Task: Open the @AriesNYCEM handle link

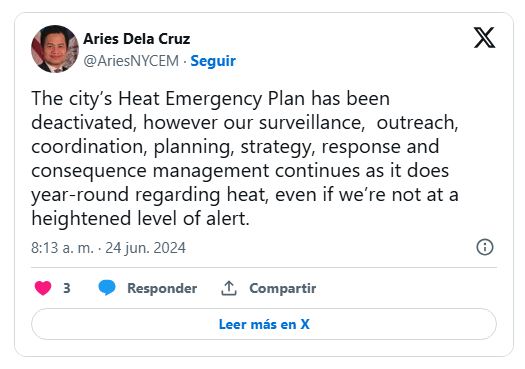Action: pyautogui.click(x=131, y=61)
